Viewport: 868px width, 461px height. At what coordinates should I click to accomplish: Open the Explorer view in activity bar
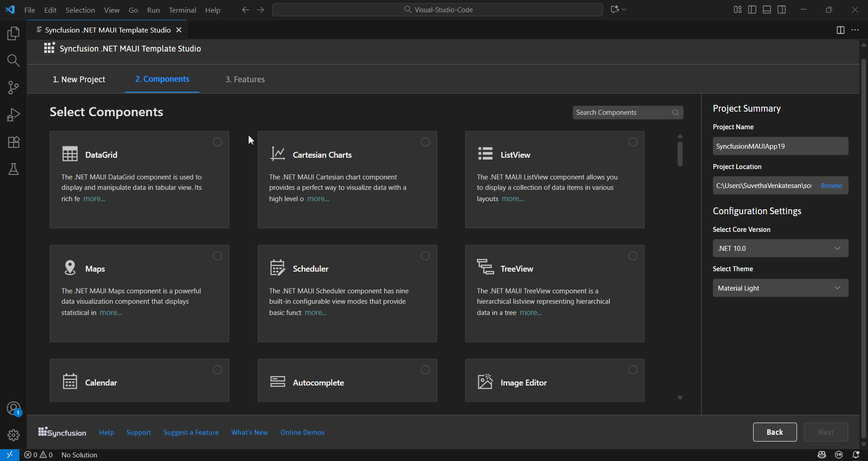coord(14,33)
